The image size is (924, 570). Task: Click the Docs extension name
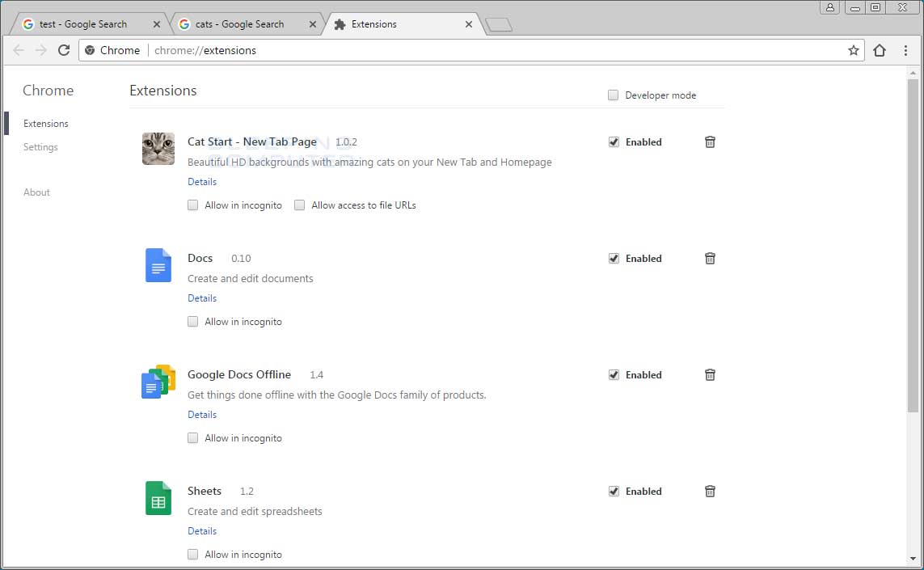coord(200,259)
